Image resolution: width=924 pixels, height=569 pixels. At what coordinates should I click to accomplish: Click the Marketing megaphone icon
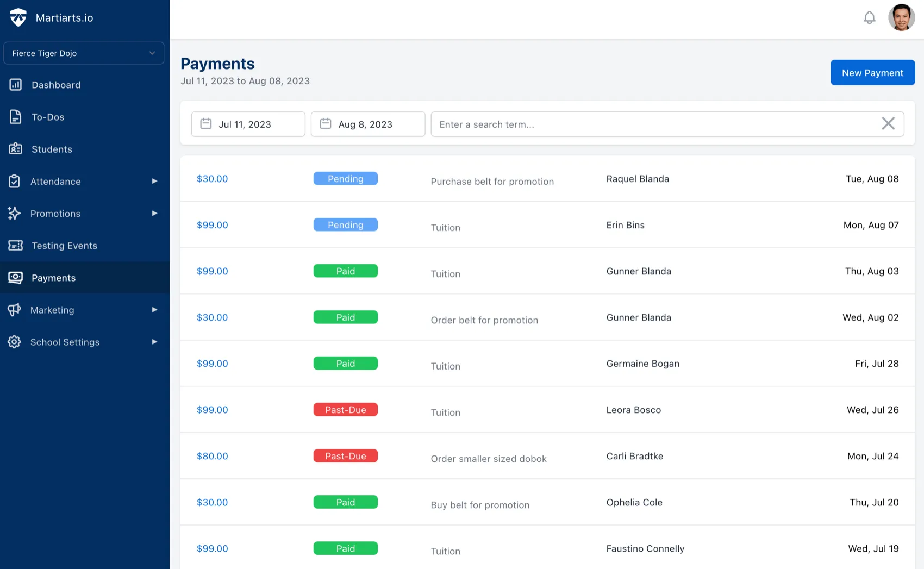point(15,310)
